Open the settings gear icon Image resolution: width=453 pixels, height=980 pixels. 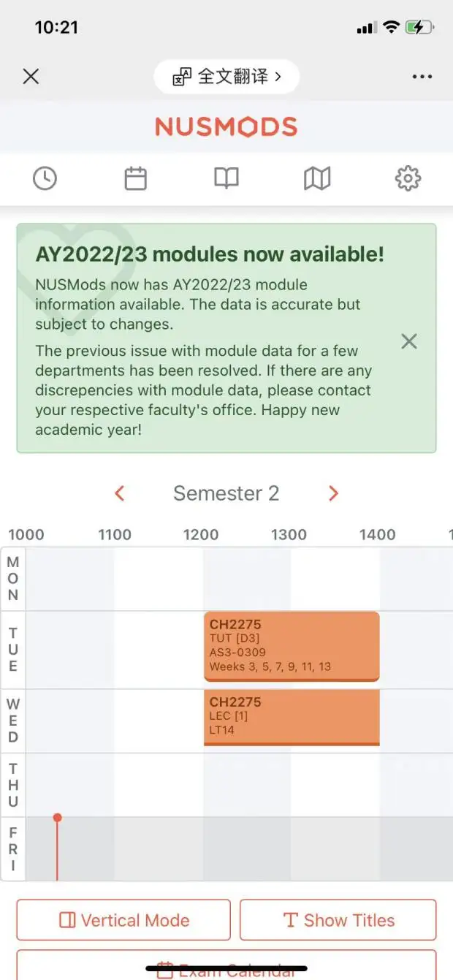tap(408, 178)
